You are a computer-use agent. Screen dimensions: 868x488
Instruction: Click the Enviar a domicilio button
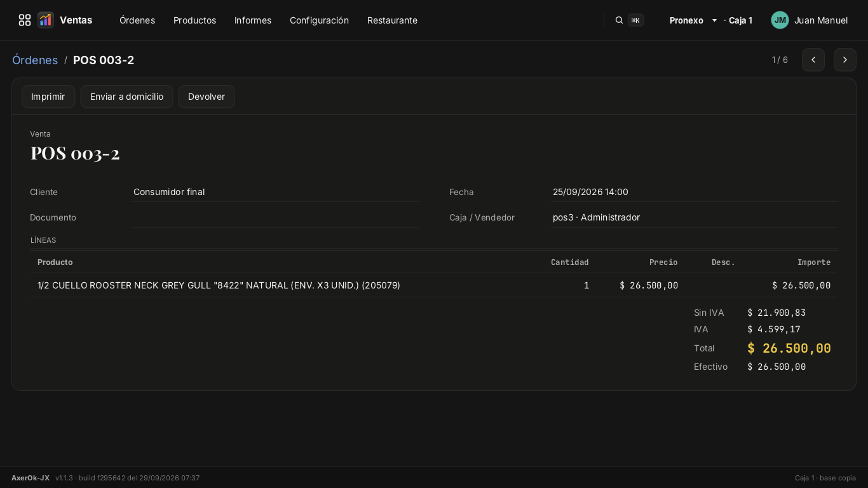pos(126,97)
